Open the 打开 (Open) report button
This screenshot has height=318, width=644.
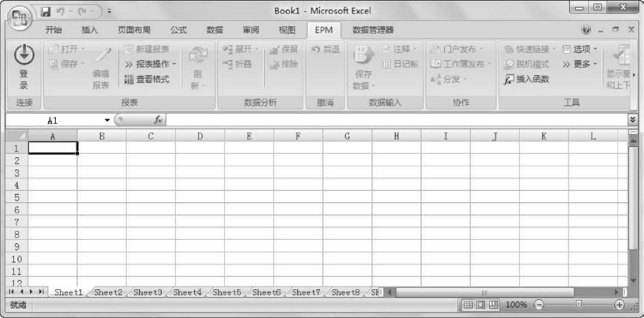[66, 49]
